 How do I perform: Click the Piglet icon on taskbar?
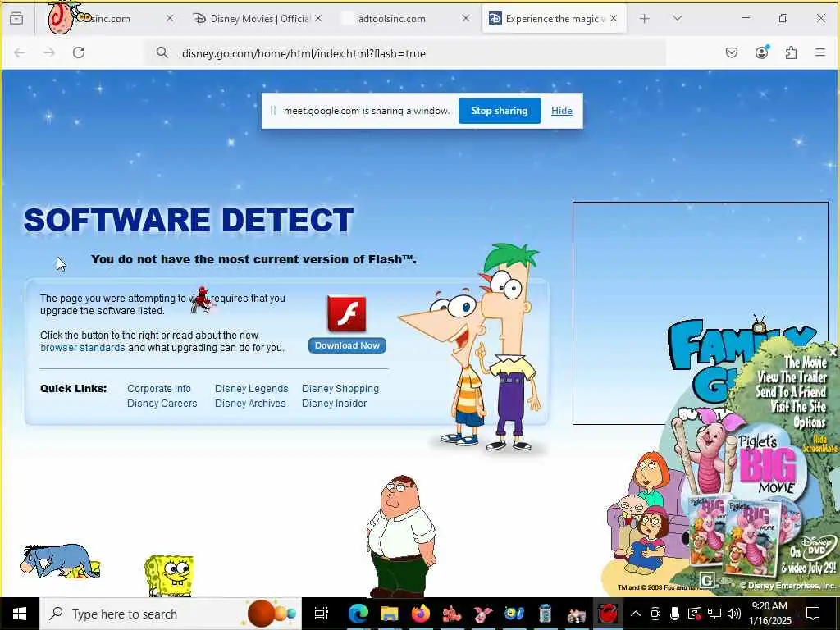pos(483,614)
